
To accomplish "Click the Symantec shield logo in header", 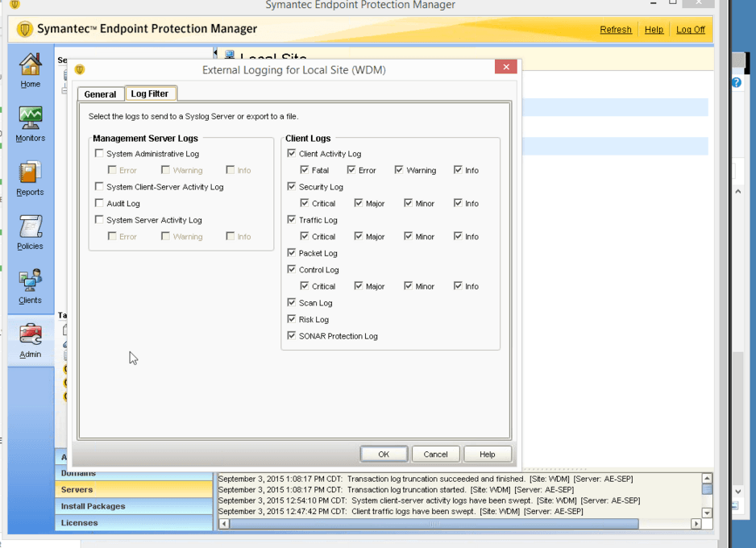I will point(24,29).
